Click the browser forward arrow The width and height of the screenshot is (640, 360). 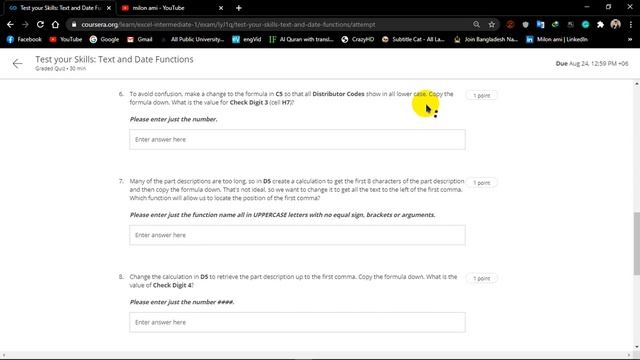pyautogui.click(x=25, y=24)
